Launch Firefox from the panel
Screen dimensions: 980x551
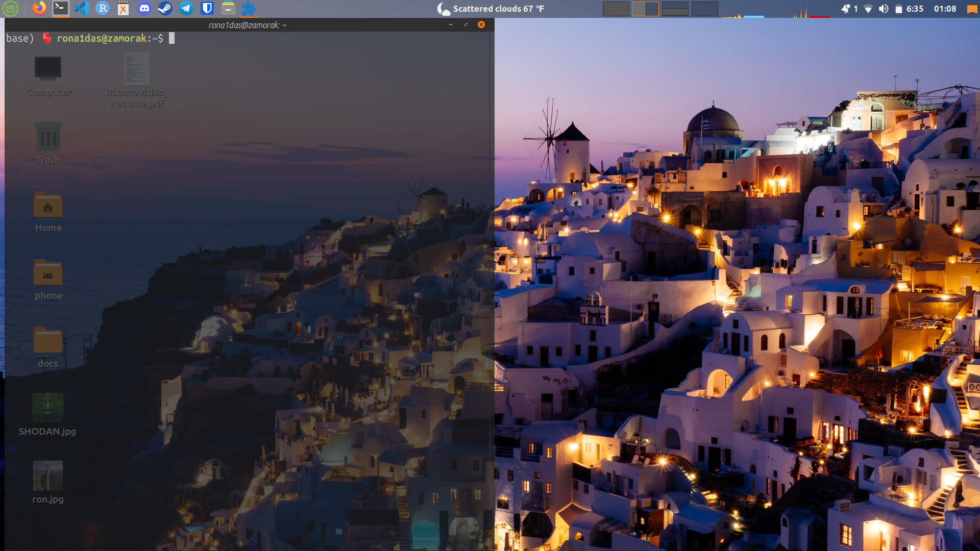[39, 9]
